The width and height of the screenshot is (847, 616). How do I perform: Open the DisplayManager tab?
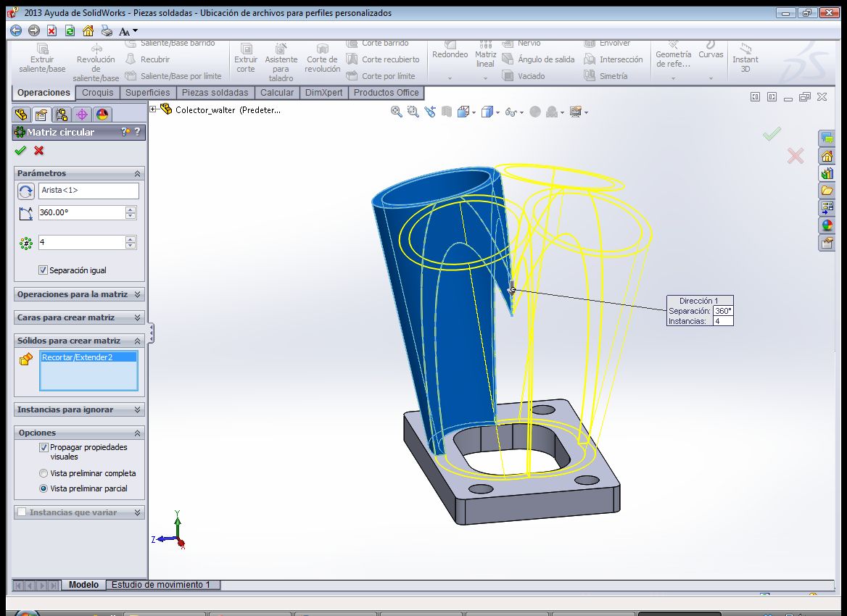[x=102, y=115]
